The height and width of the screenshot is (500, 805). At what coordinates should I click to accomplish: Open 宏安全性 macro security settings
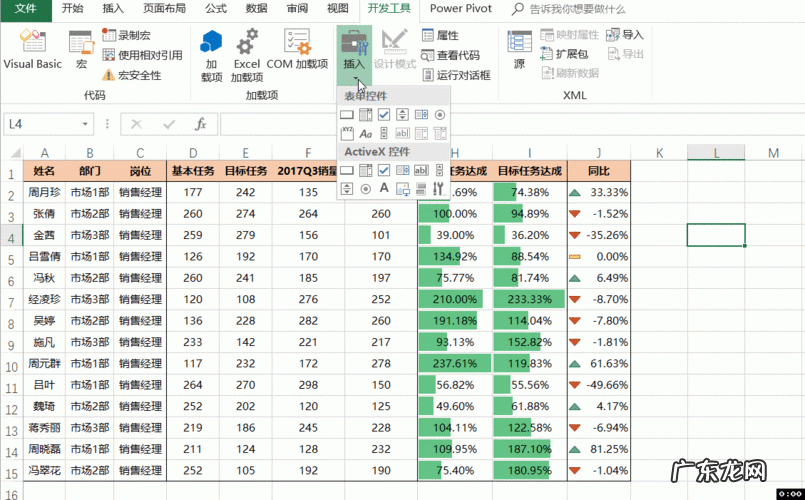point(131,75)
